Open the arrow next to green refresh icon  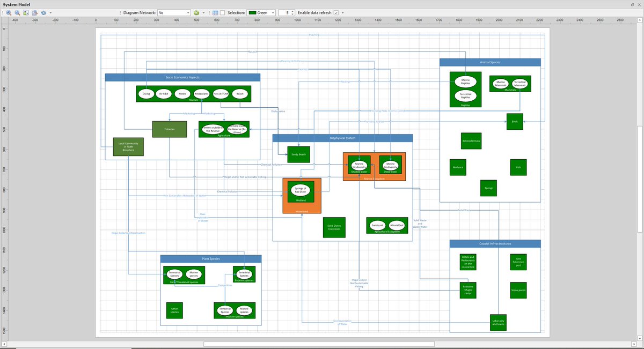(203, 12)
